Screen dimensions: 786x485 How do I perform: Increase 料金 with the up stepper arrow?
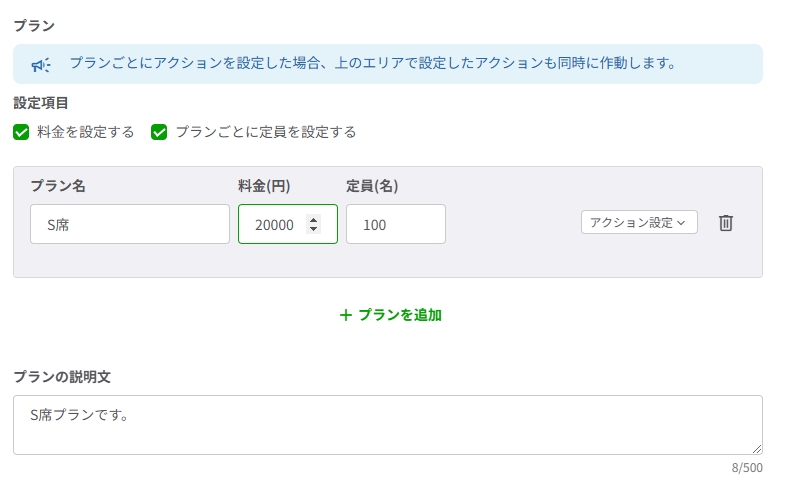314,219
